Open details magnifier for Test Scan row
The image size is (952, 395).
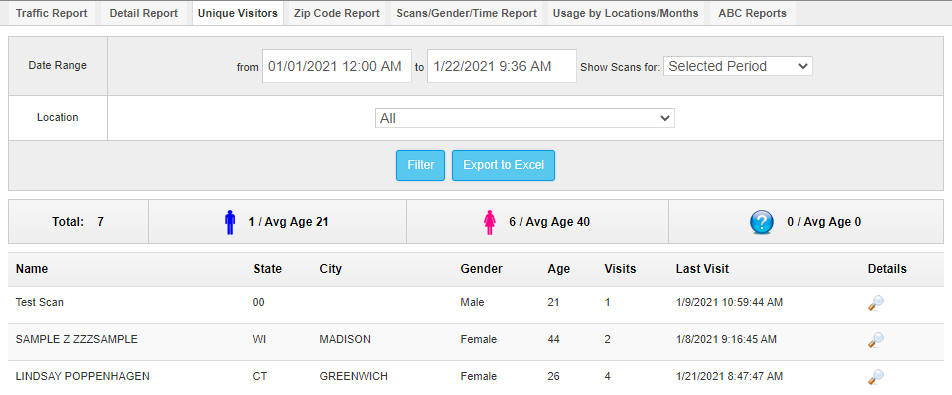(876, 303)
